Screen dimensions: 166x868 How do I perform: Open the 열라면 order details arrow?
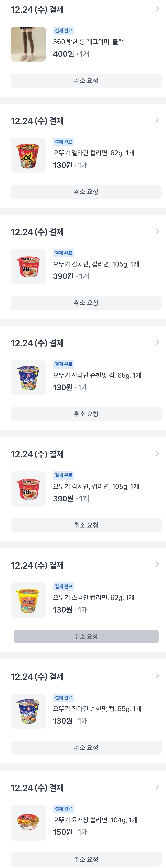point(157,120)
